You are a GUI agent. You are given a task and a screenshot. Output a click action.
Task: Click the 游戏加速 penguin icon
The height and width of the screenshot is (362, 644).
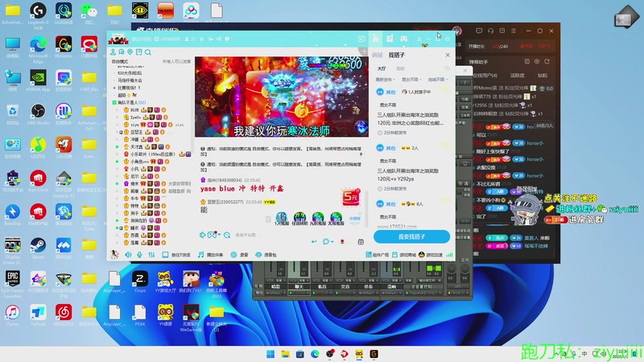tap(421, 255)
